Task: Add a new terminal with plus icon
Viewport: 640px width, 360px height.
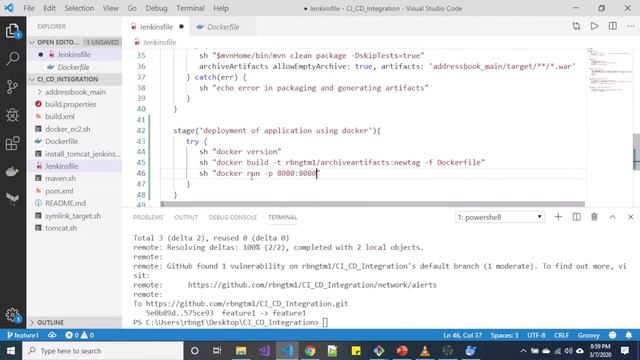Action: point(558,217)
